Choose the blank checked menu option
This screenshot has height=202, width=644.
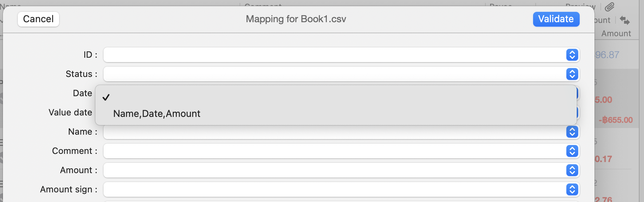point(336,97)
